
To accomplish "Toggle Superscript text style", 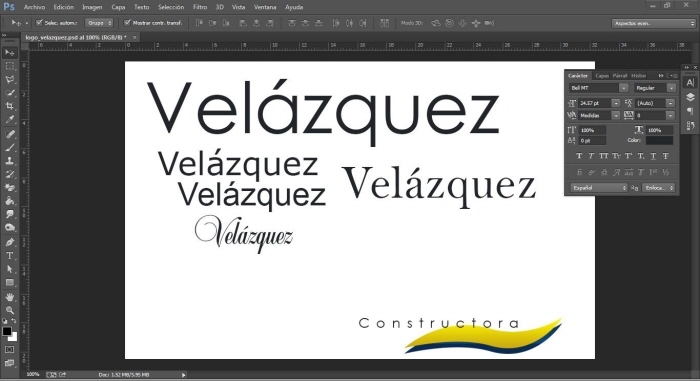I will coord(628,156).
